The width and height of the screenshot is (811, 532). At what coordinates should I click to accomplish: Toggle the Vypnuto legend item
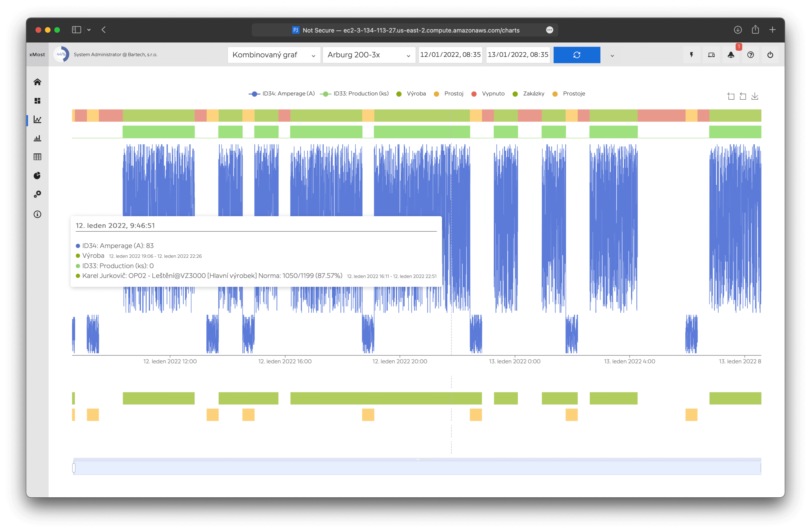pos(488,94)
